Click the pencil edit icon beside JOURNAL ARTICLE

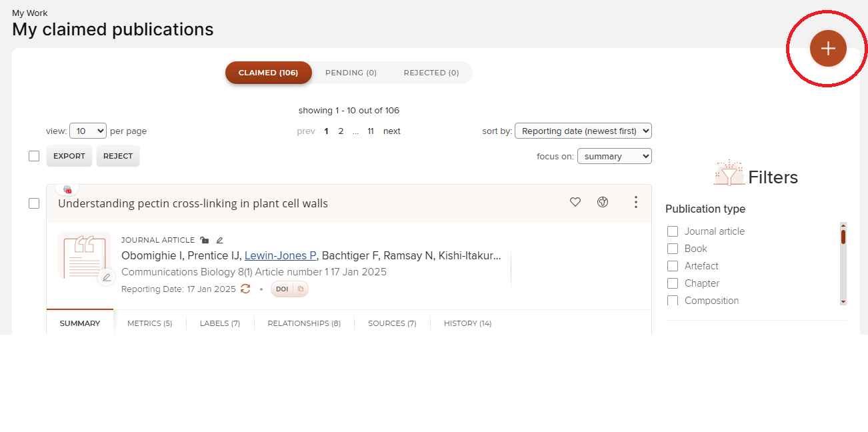[x=220, y=240]
